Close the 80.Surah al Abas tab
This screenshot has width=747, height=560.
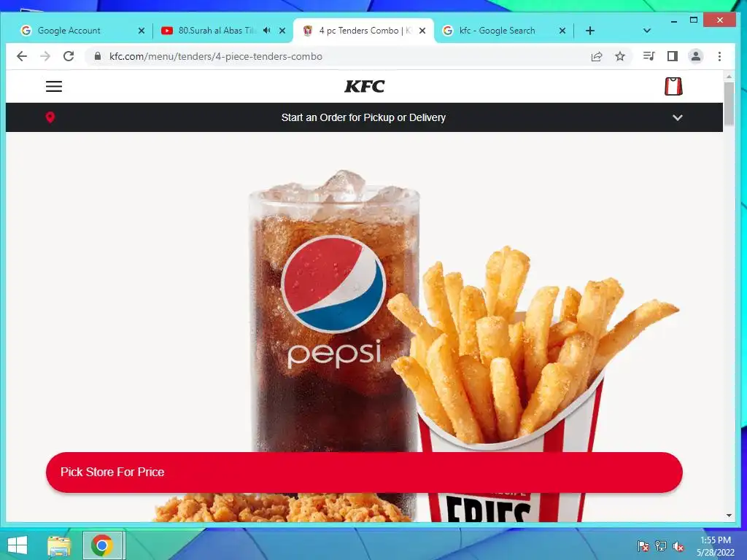click(282, 31)
